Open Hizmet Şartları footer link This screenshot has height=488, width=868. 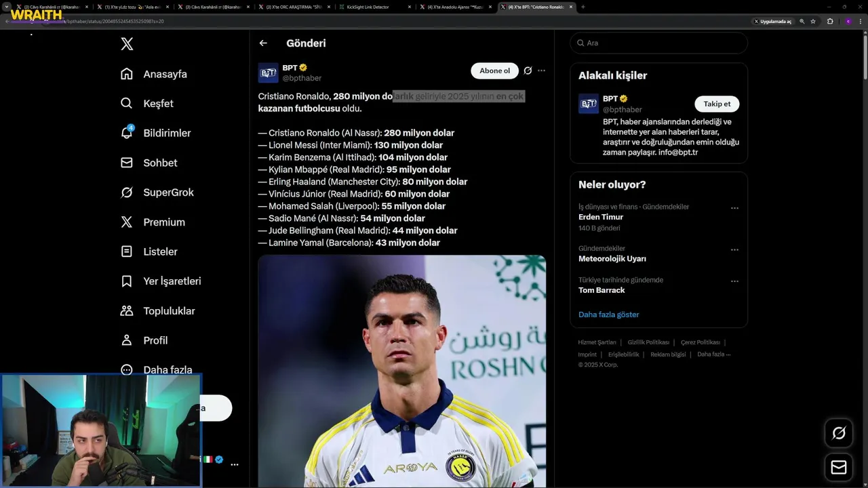pos(597,342)
